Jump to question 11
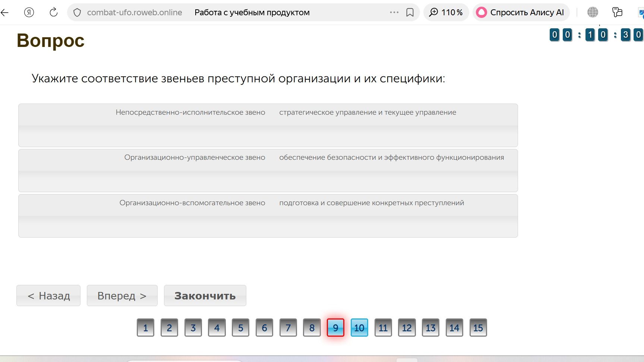 [383, 328]
